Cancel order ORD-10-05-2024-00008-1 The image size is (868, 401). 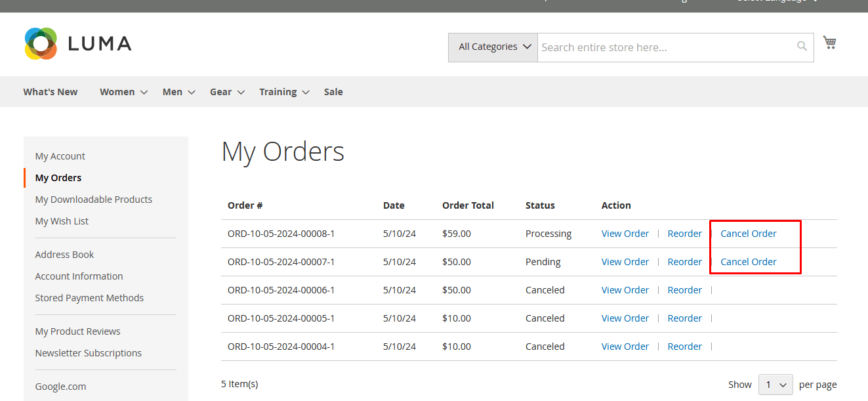[x=748, y=234]
